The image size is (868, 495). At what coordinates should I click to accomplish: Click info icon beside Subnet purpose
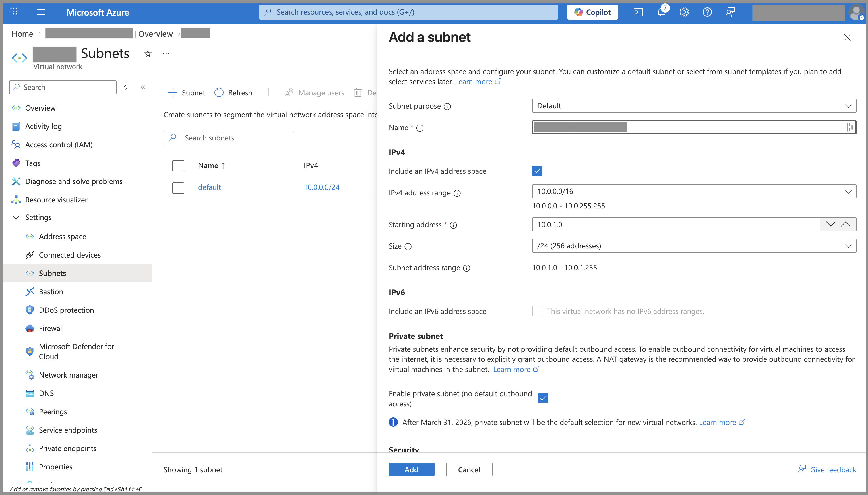[447, 107]
